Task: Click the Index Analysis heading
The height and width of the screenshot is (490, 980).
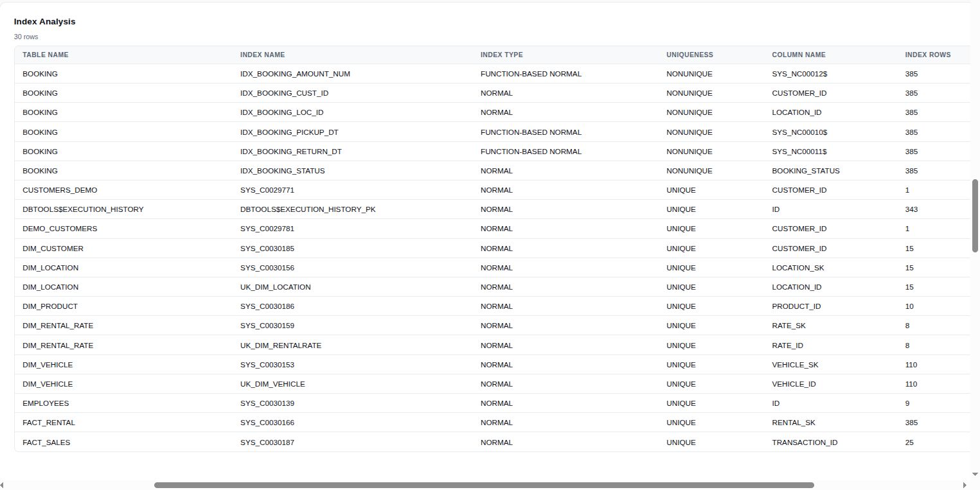Action: (45, 21)
